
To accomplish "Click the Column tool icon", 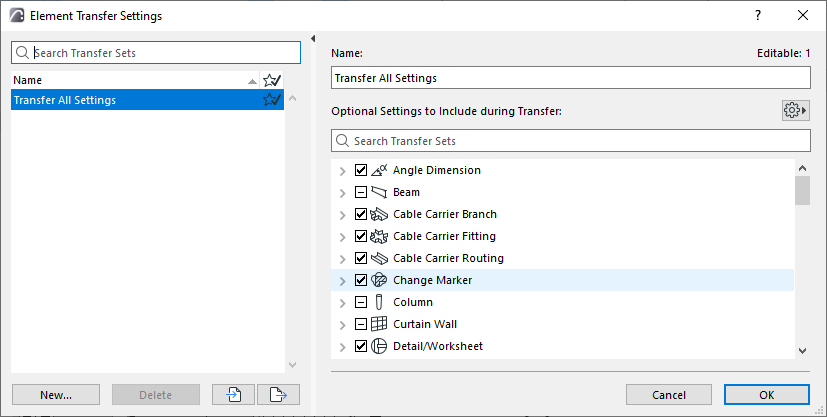I will click(379, 302).
